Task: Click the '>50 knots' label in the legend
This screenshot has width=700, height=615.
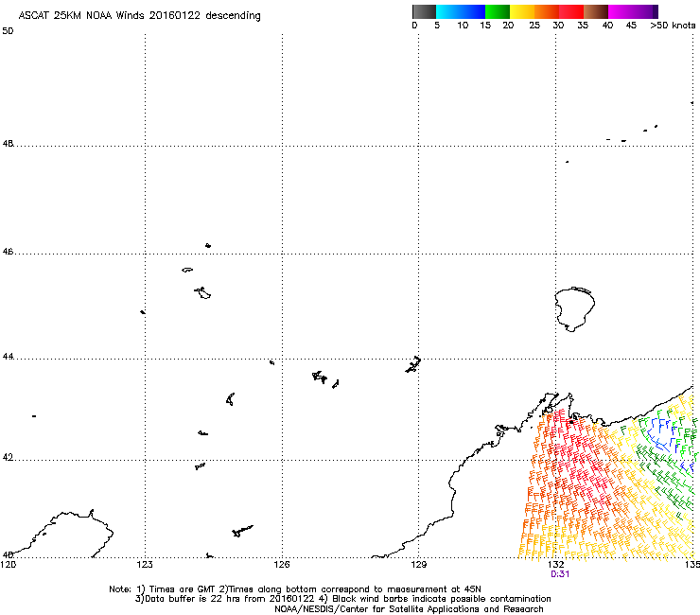Action: pyautogui.click(x=673, y=26)
